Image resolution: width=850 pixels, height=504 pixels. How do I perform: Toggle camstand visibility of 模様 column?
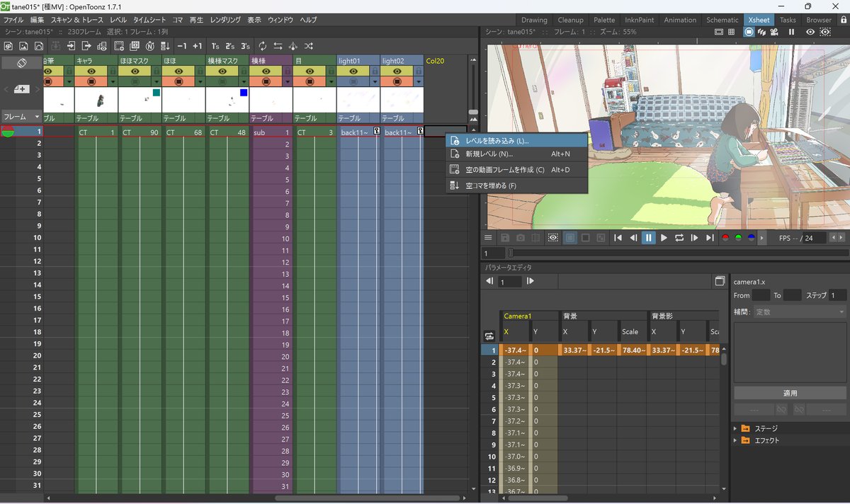(x=266, y=81)
